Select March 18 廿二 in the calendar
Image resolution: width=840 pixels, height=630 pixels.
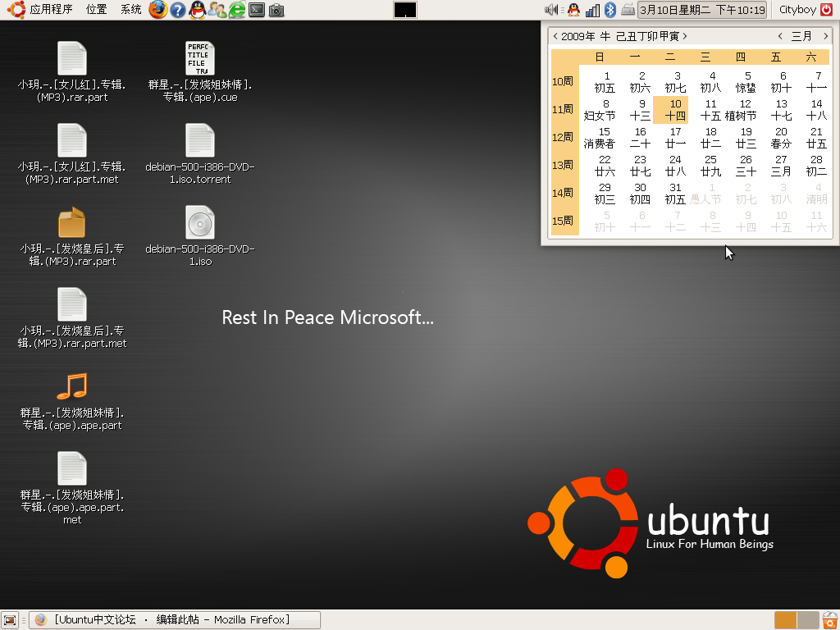tap(710, 138)
